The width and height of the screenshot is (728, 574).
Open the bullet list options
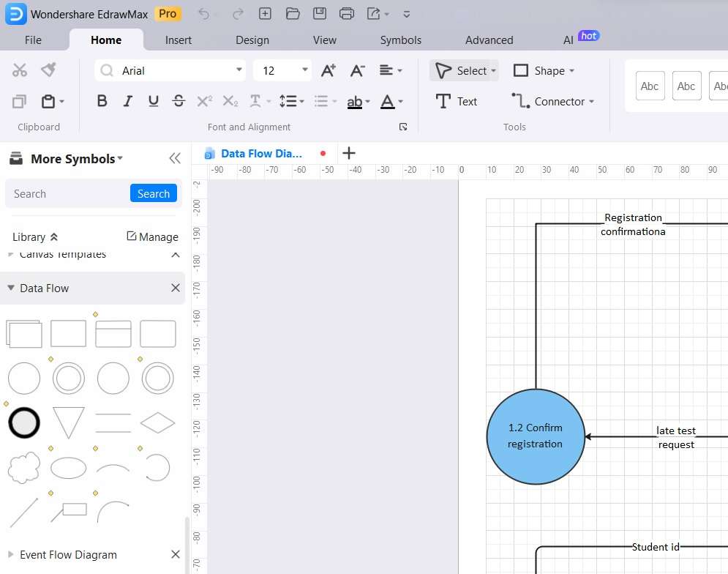coord(325,101)
